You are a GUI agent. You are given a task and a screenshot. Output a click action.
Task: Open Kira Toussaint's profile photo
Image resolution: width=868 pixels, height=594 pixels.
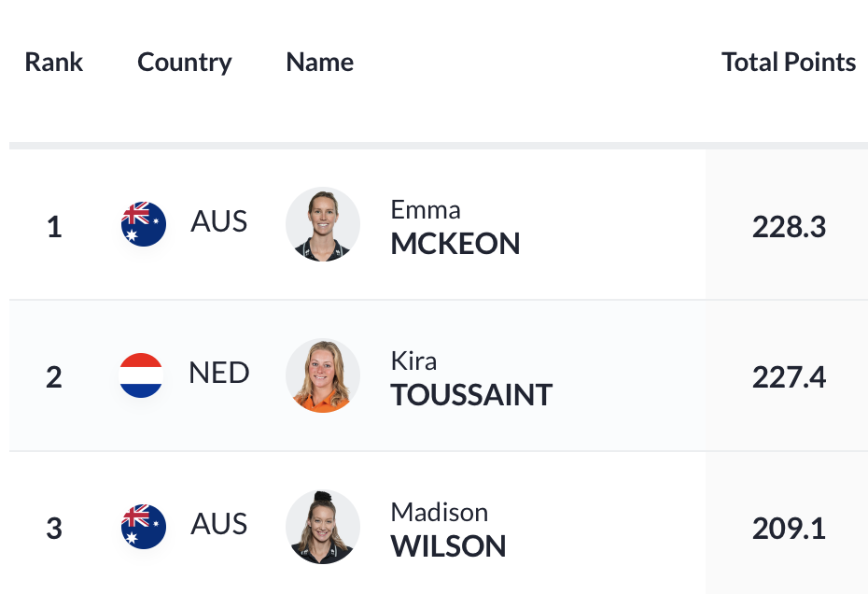tap(323, 375)
